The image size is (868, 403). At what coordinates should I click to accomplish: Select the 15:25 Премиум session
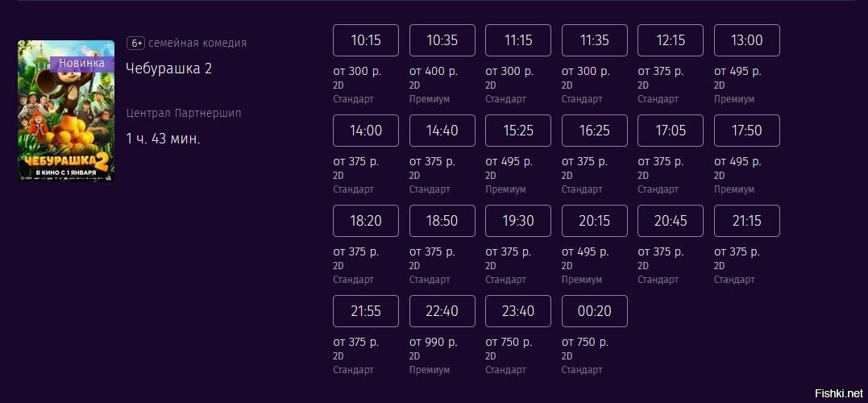click(518, 131)
